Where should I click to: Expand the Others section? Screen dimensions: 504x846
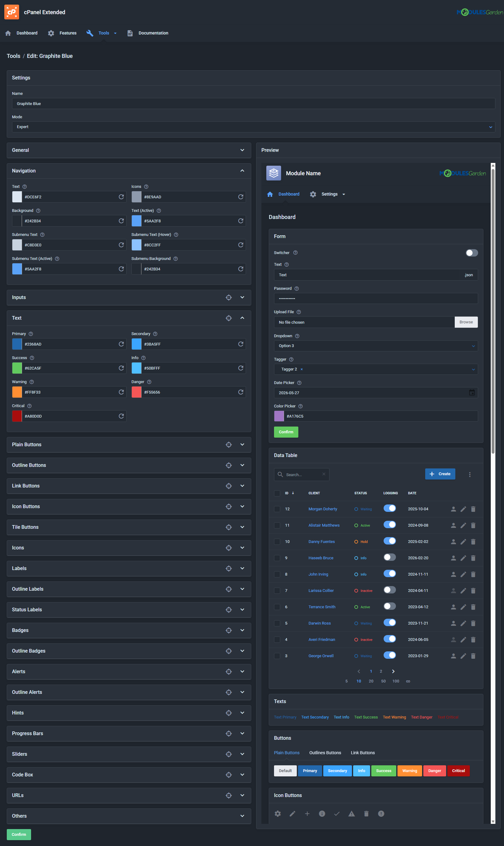242,816
